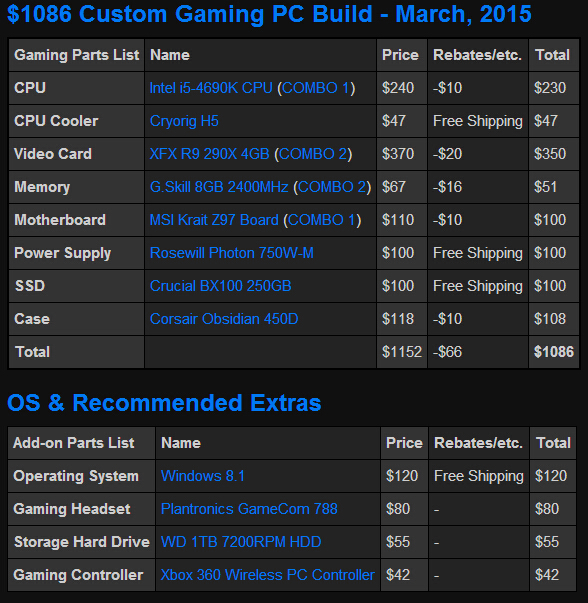Image resolution: width=588 pixels, height=603 pixels.
Task: Click the Gaming Parts List header cell
Action: [x=77, y=55]
